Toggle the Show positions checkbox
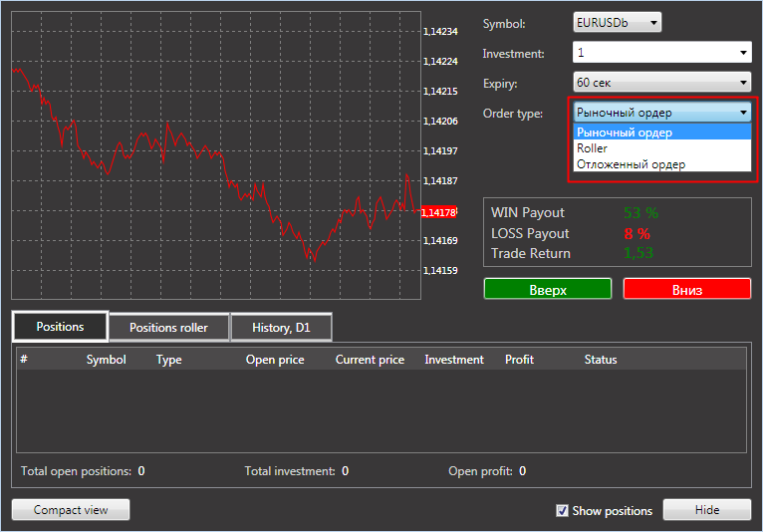The width and height of the screenshot is (763, 532). (562, 510)
